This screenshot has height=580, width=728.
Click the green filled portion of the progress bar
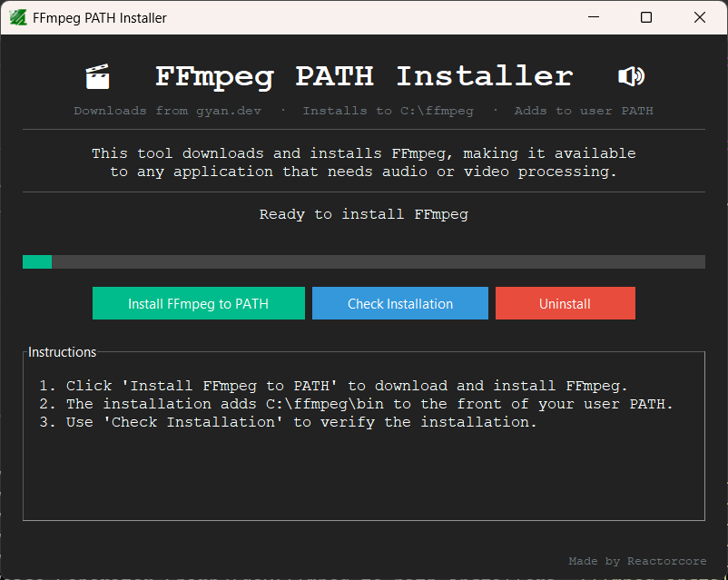[36, 261]
